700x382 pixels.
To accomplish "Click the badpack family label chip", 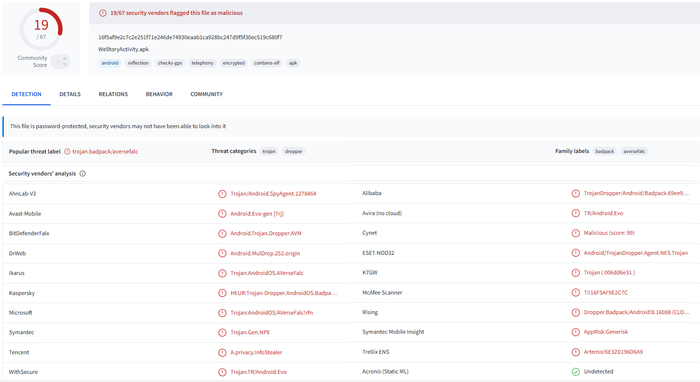I will point(605,151).
